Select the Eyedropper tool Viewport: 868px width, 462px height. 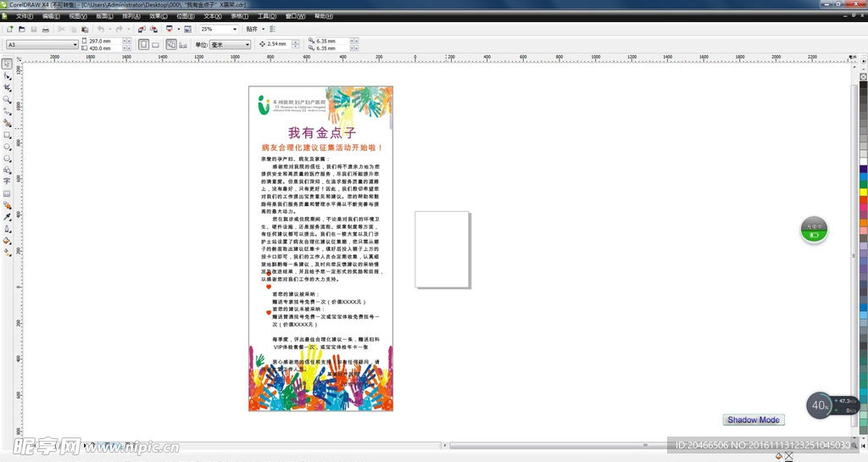point(7,217)
